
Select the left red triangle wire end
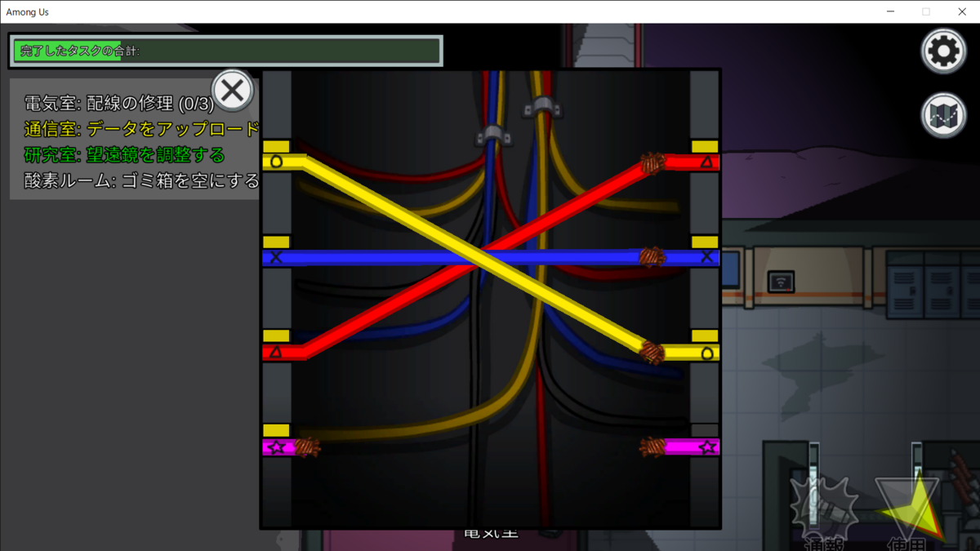tap(283, 352)
